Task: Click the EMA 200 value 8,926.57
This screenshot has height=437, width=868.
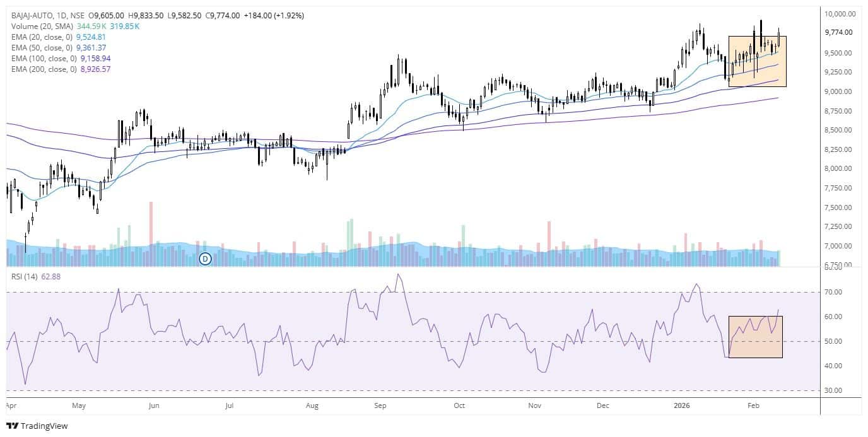Action: (95, 69)
